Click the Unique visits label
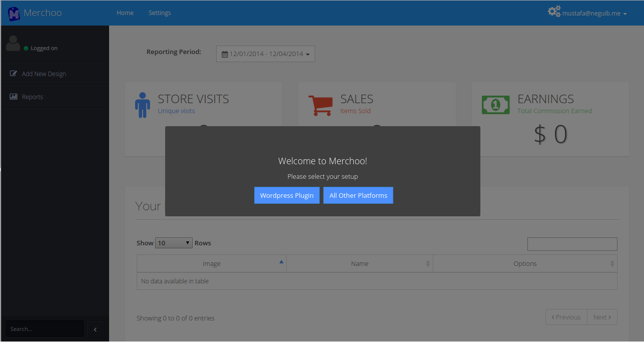Image resolution: width=644 pixels, height=342 pixels. 176,111
